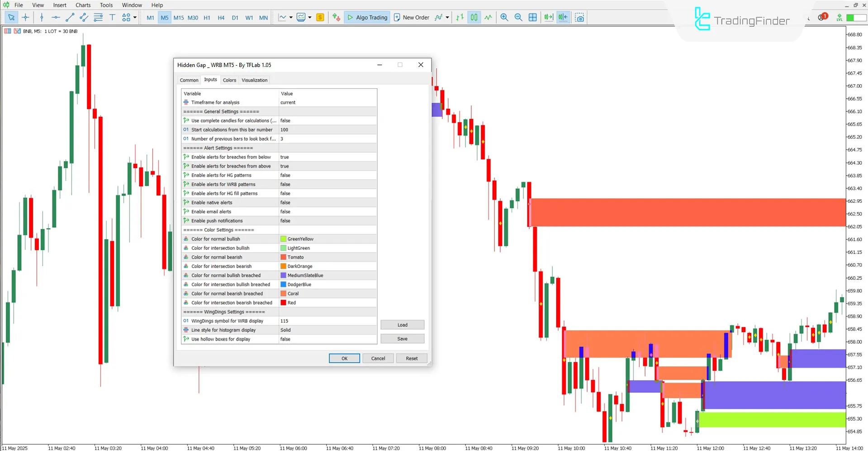Open the Charts menu

(x=83, y=5)
